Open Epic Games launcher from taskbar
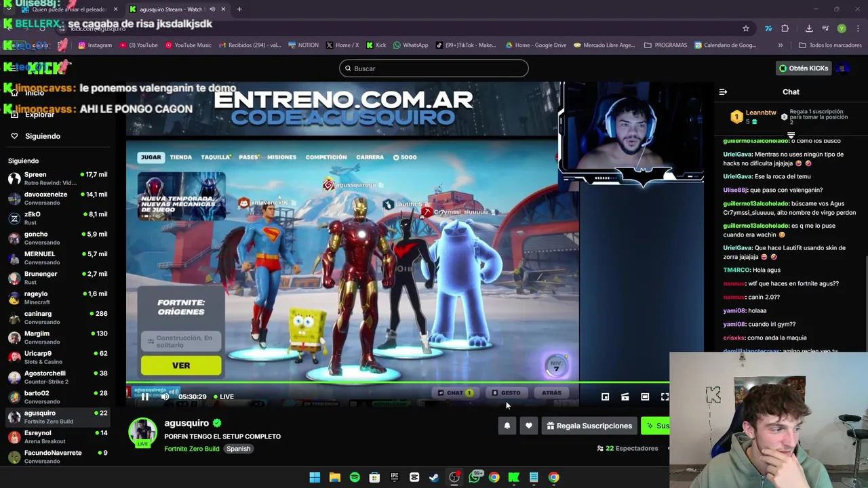 pos(394,477)
